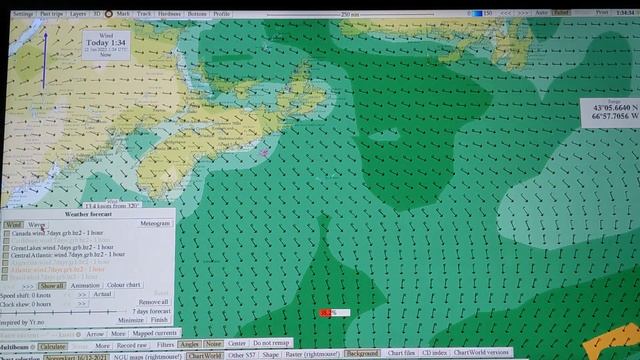This screenshot has height=360, width=640.
Task: Open the Meteogram view
Action: tap(155, 223)
